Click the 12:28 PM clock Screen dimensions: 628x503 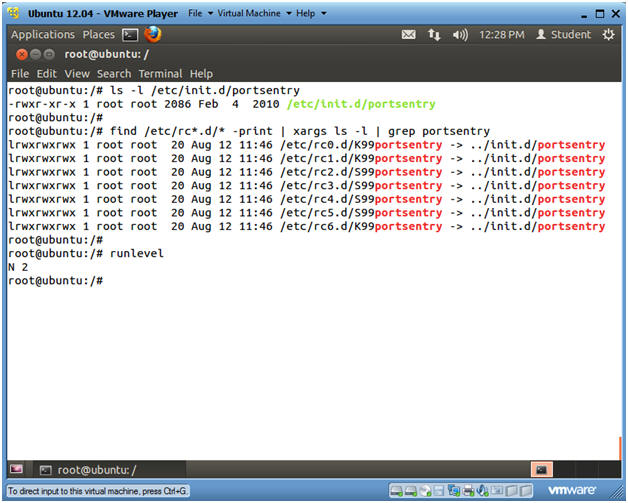point(502,35)
